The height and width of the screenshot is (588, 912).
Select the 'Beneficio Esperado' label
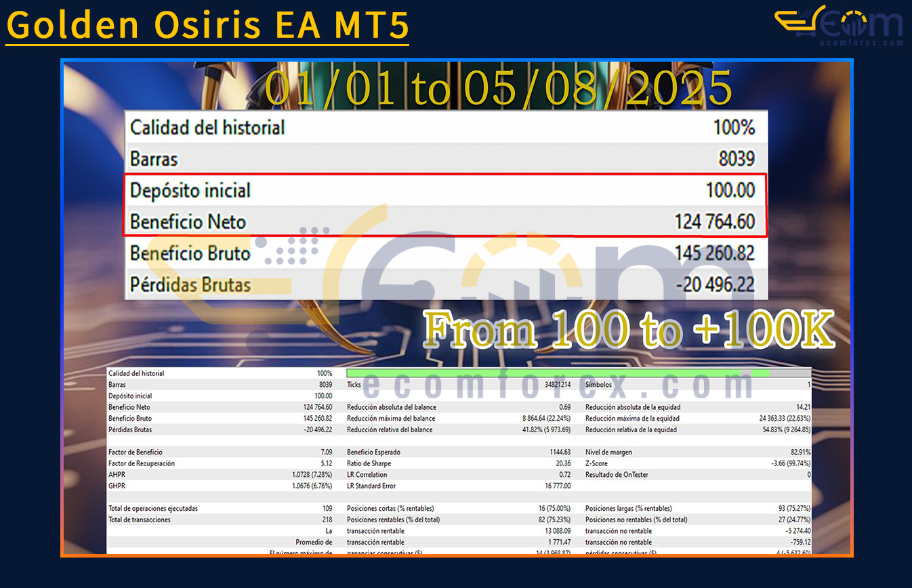point(373,452)
